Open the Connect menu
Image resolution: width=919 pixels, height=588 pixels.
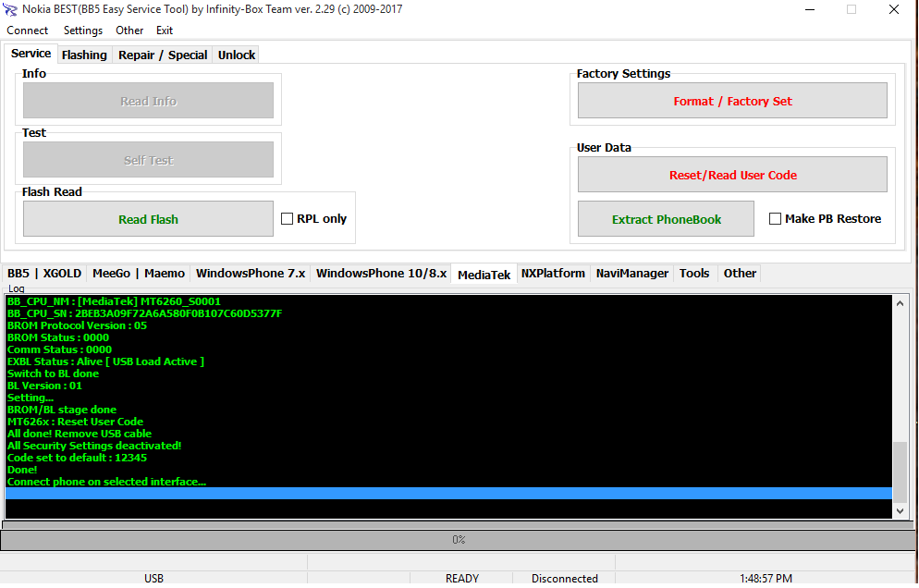point(27,31)
